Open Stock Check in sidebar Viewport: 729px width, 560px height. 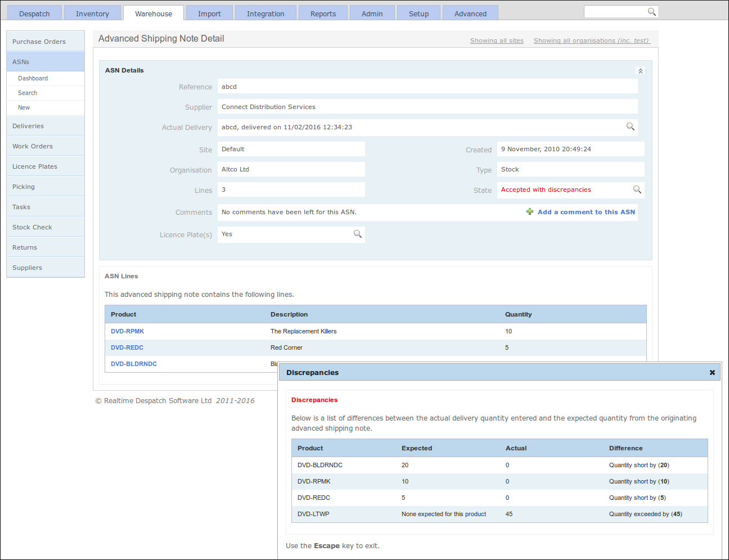click(46, 227)
